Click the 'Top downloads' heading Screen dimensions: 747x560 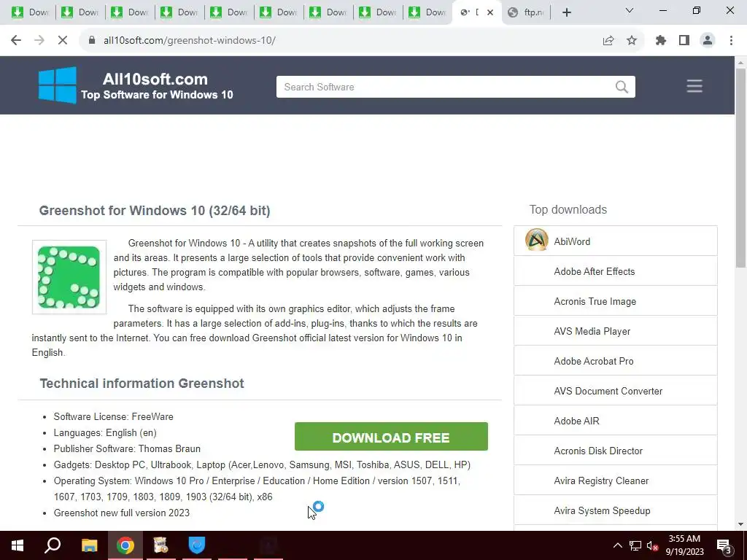click(x=568, y=209)
